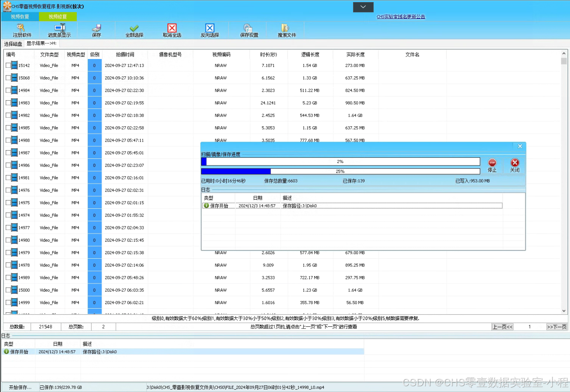Sort by 拍摄时间 column header

[125, 54]
